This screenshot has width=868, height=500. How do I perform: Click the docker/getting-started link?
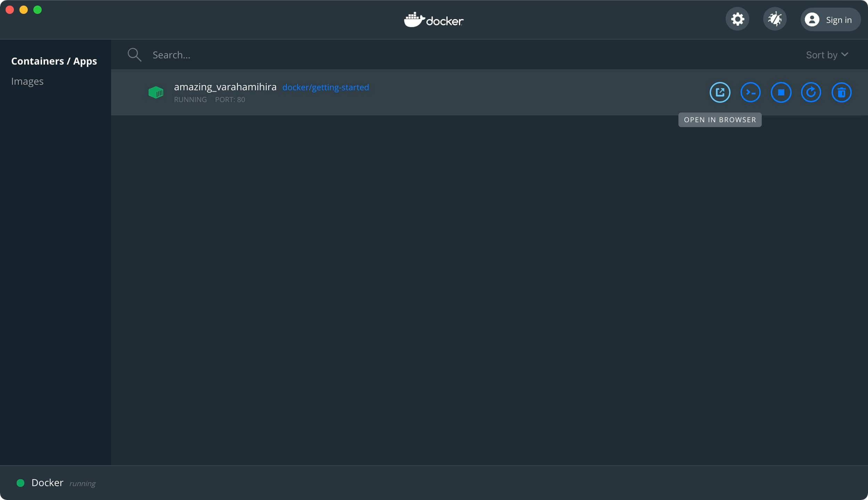(x=326, y=87)
